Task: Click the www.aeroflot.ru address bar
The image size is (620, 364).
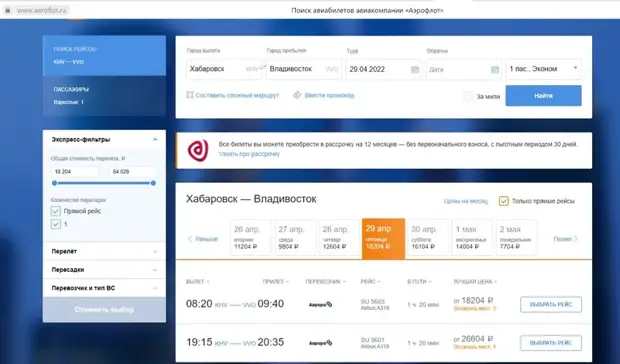Action: point(41,10)
